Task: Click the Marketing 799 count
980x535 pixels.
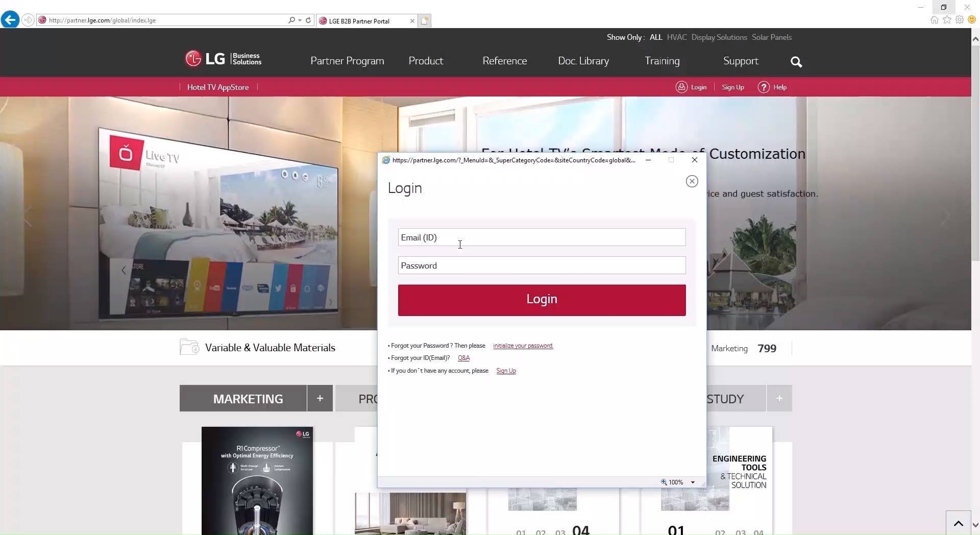Action: [x=744, y=348]
